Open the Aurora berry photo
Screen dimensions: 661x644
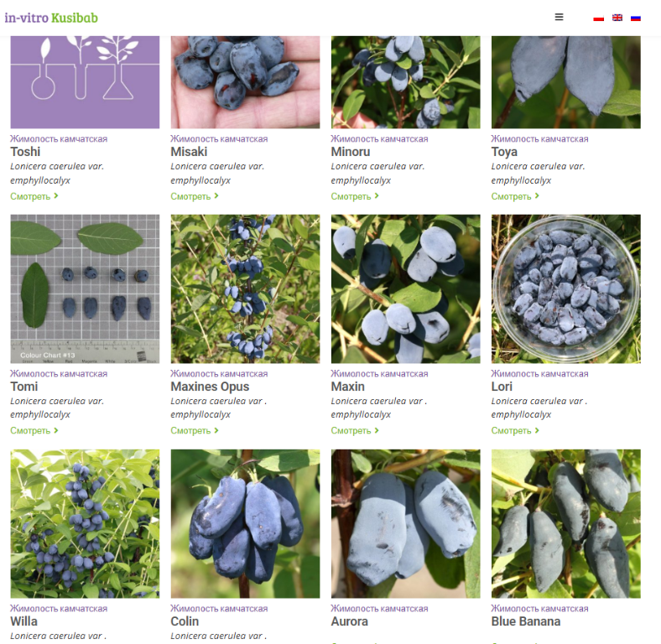tap(405, 523)
